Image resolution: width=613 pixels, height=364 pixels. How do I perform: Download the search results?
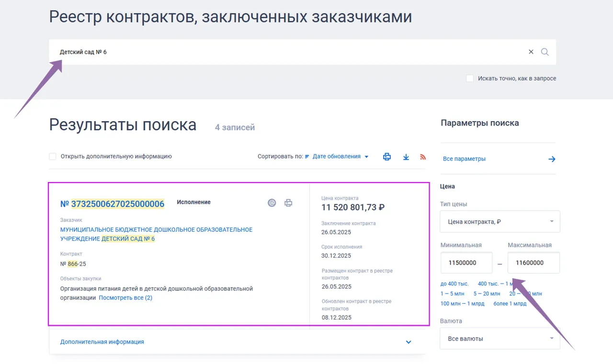pos(406,157)
